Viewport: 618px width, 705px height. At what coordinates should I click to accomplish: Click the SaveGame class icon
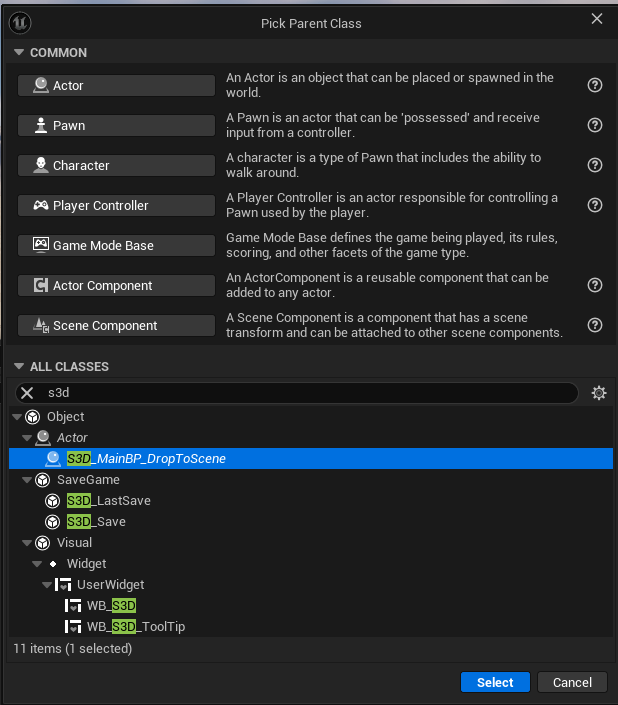pyautogui.click(x=43, y=480)
